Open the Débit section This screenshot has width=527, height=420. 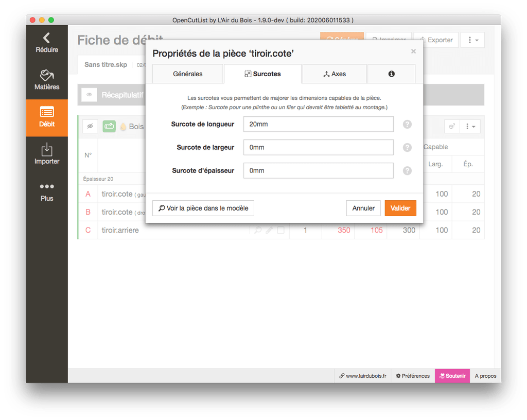point(47,117)
